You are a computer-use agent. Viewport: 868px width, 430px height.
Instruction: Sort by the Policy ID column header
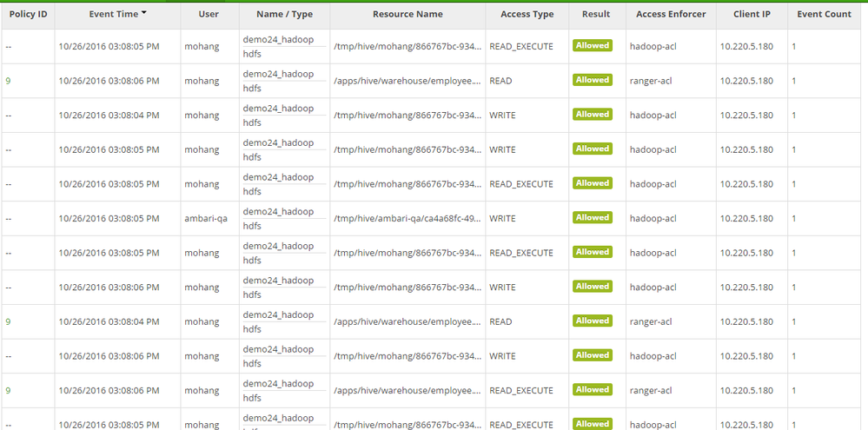28,15
